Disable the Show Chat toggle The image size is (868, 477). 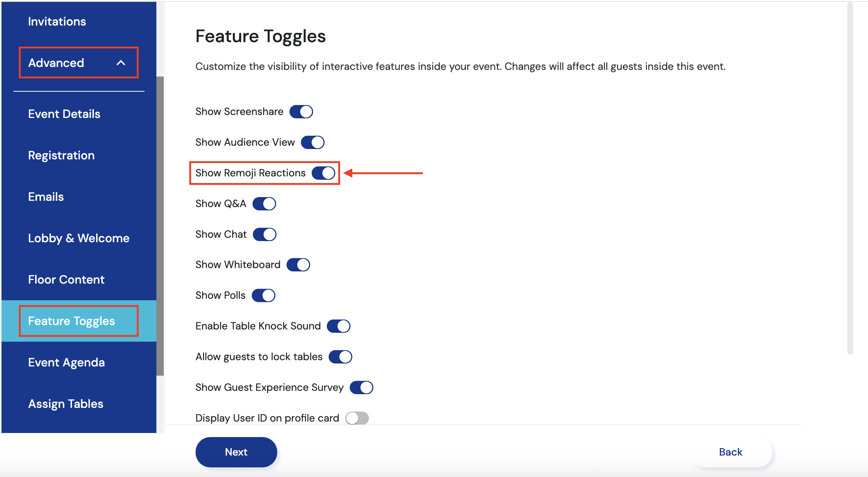click(x=264, y=234)
